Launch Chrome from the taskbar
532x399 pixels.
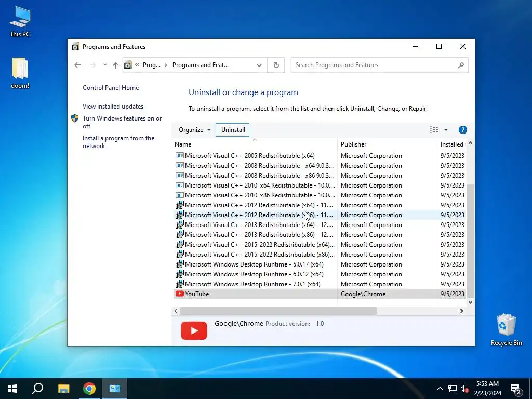(x=89, y=389)
